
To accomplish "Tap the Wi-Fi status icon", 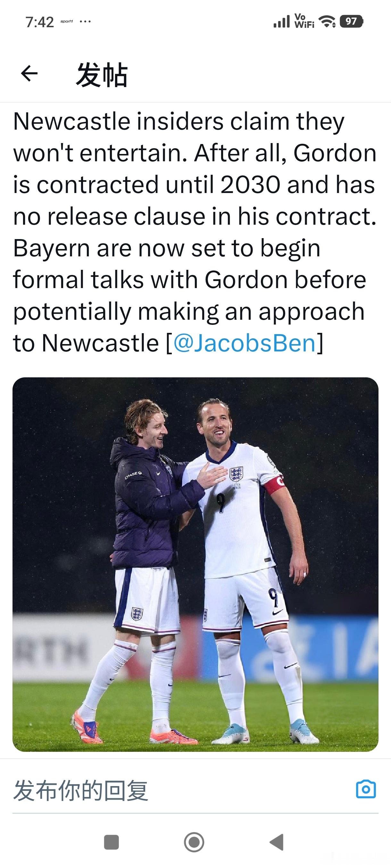I will click(327, 22).
